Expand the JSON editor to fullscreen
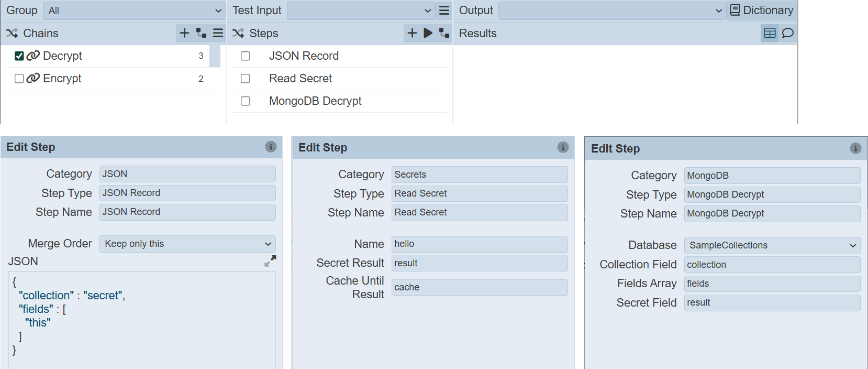Viewport: 868px width, 369px height. (270, 261)
